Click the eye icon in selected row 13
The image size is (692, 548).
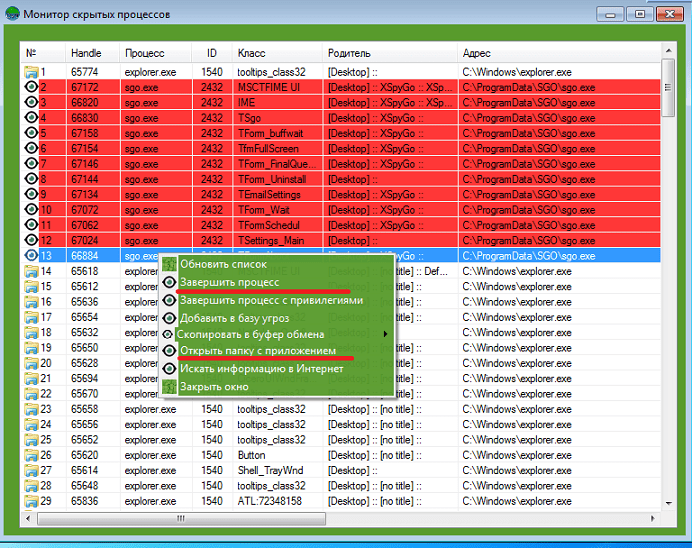tap(31, 255)
